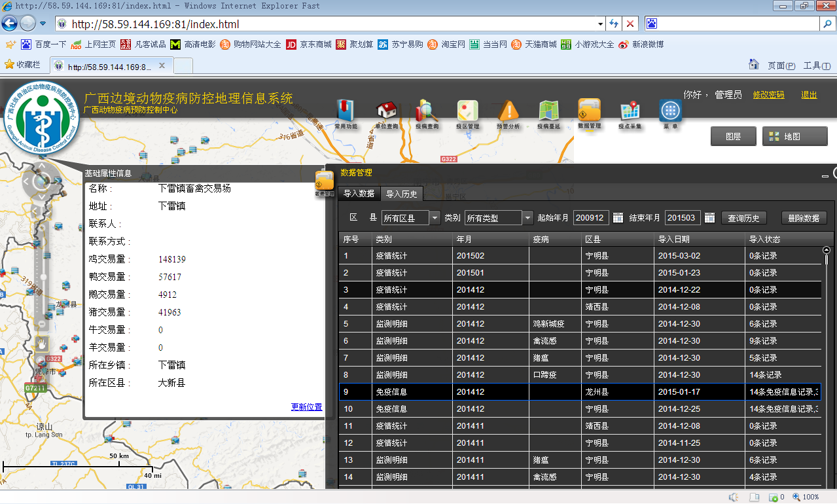Open the 新浪微博 bookmark
The image size is (837, 504).
[x=641, y=45]
